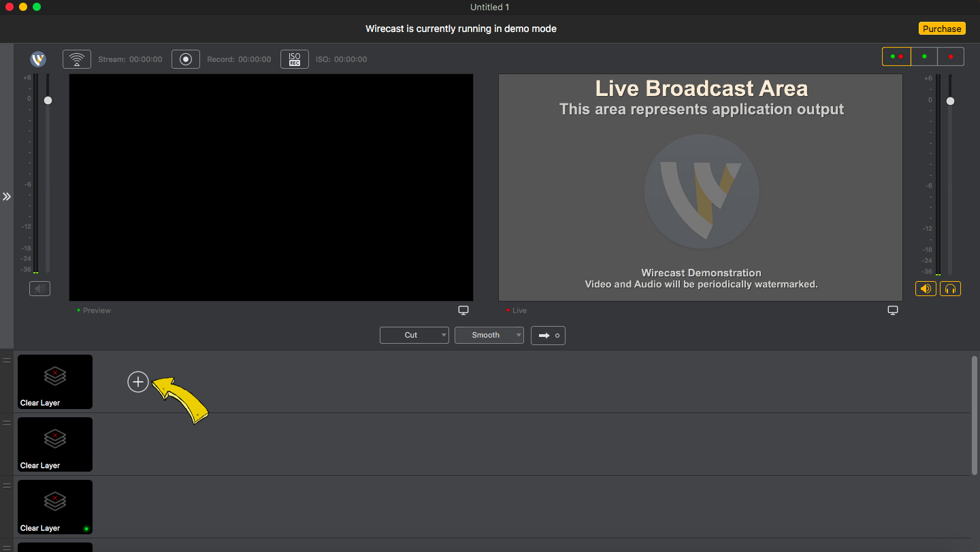Click the second layer's drag handle icon
This screenshot has width=980, height=552.
7,423
